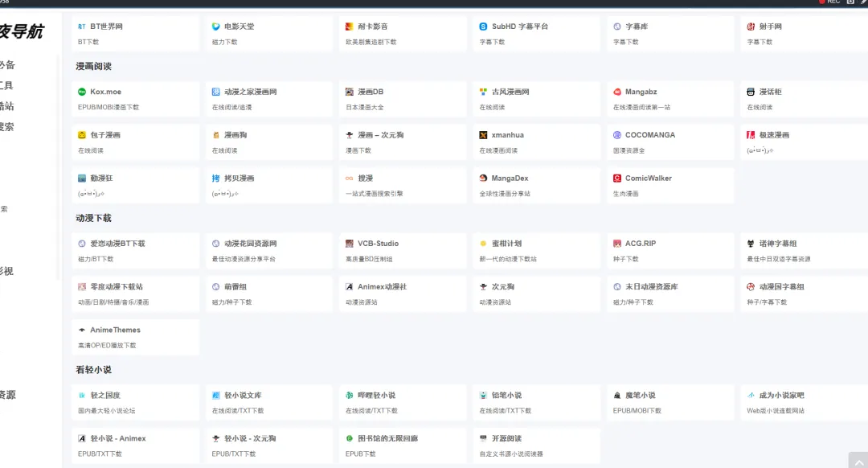Image resolution: width=868 pixels, height=468 pixels.
Task: Click the ACG.RIP site icon
Action: pyautogui.click(x=617, y=244)
